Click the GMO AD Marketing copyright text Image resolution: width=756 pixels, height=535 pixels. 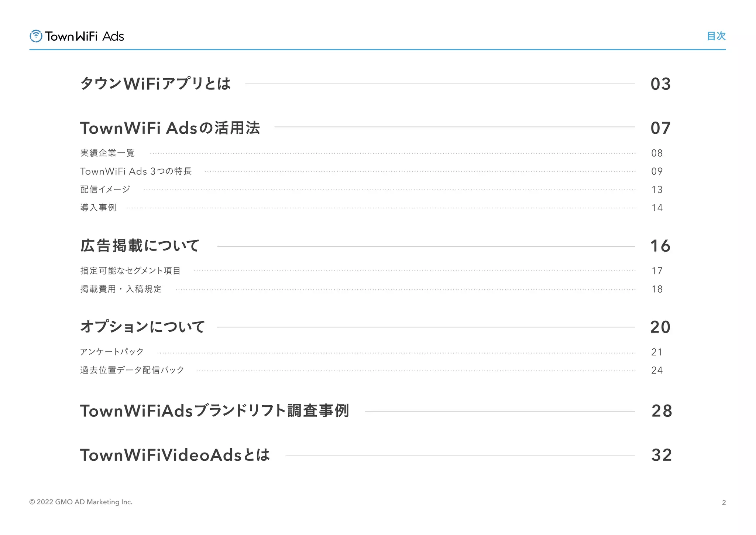coord(81,502)
